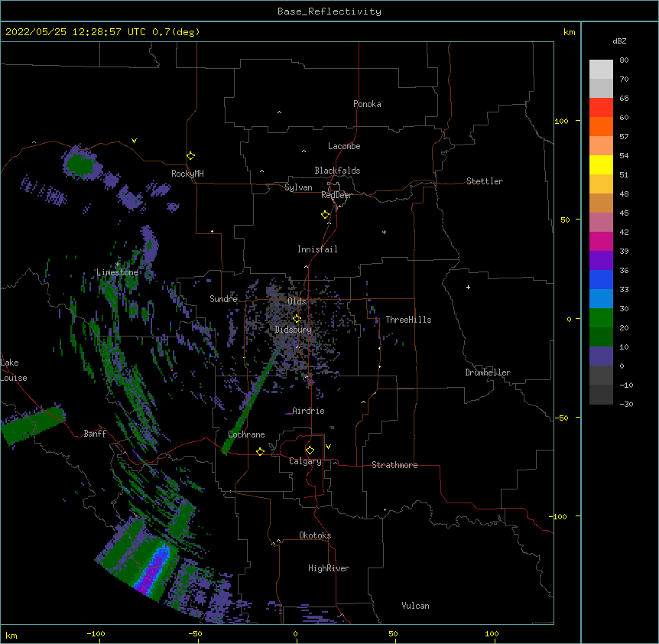Viewport: 659px width, 644px height.
Task: Click the white asterisk marker east of Innisfail
Action: [384, 232]
